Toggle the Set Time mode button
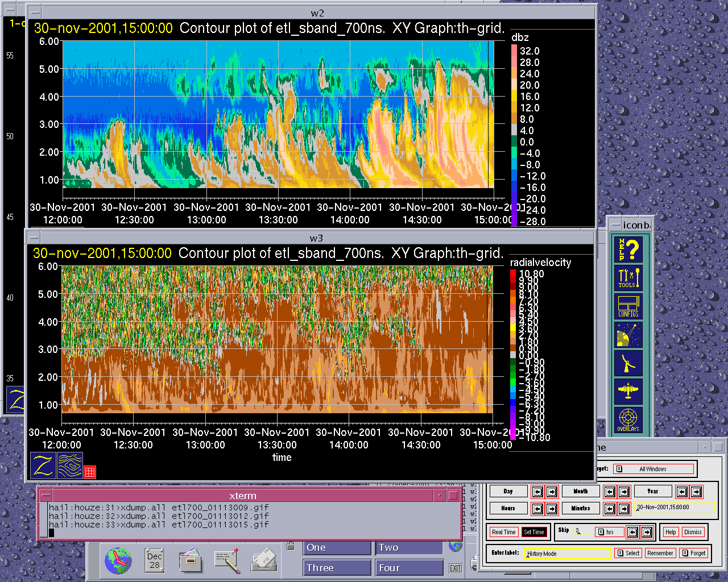The height and width of the screenshot is (582, 728). point(534,532)
